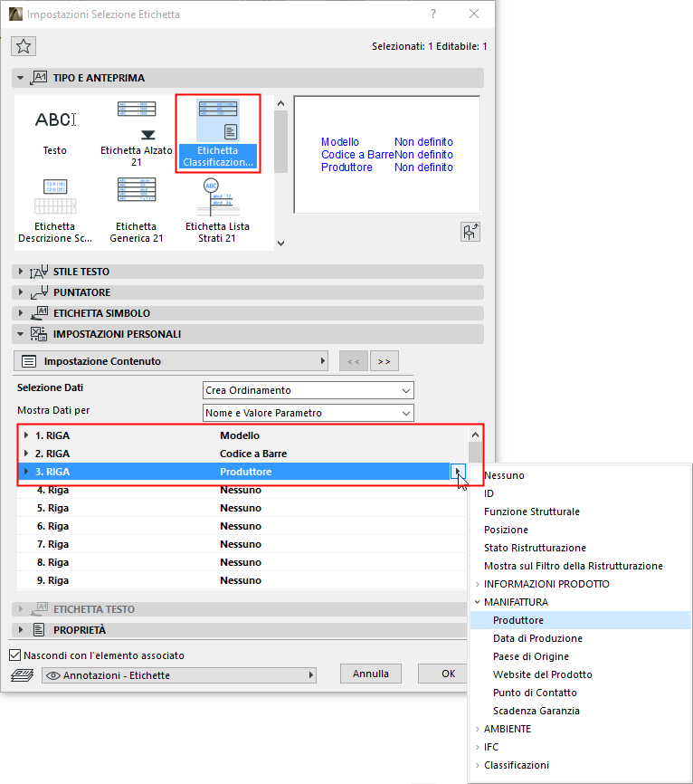Screen dimensions: 693x784
Task: Select the 9. Riga row
Action: (x=242, y=580)
